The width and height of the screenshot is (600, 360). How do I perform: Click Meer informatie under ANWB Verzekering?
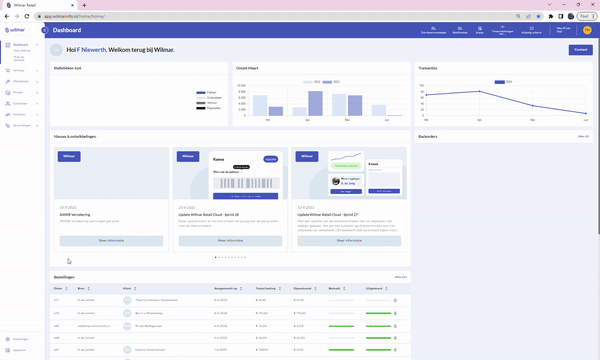click(x=111, y=241)
